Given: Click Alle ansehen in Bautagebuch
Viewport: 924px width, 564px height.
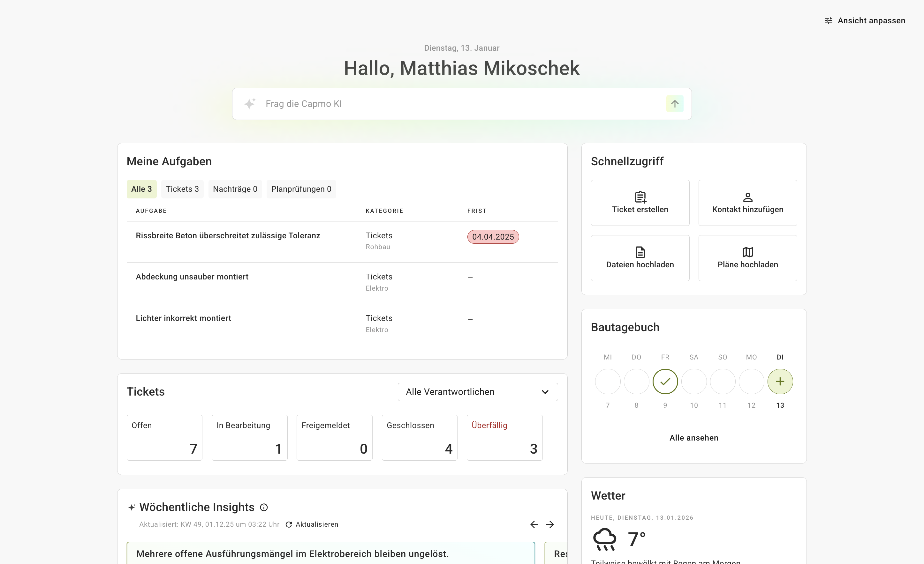Looking at the screenshot, I should pyautogui.click(x=694, y=438).
